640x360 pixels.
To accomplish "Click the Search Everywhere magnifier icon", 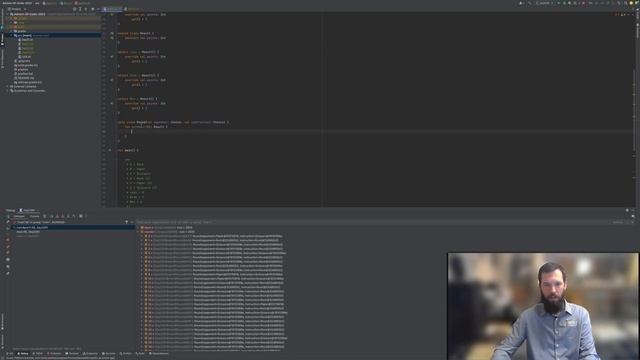I will [625, 3].
